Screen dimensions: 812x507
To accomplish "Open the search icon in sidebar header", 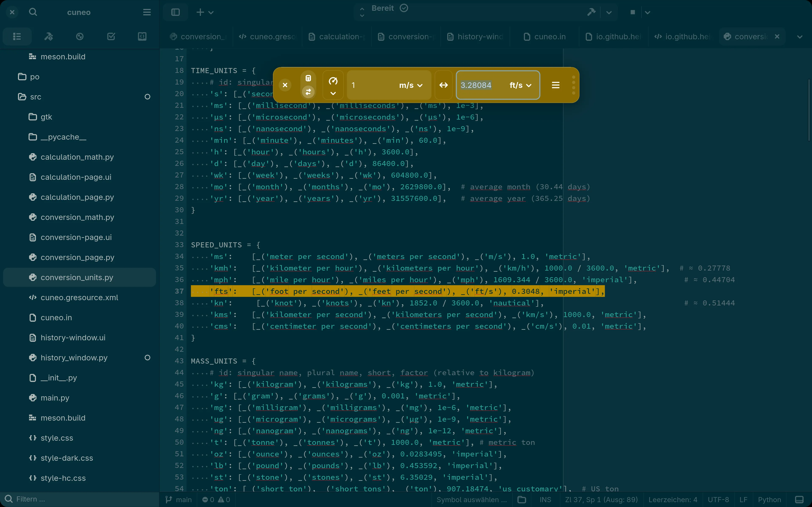I will point(33,12).
